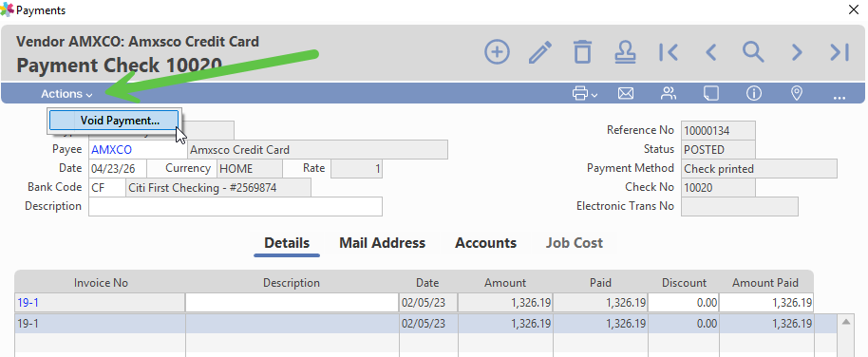Open the more options ellipsis
Screen dimensions: 868x357
click(840, 98)
